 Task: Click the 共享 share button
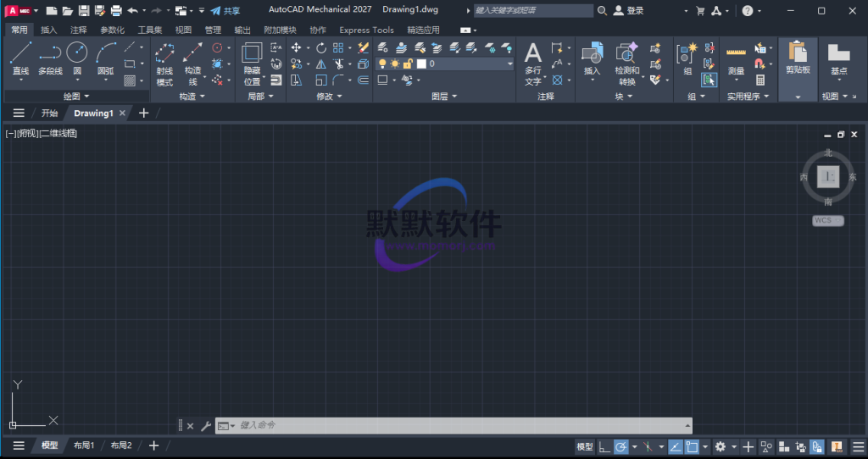pos(225,11)
